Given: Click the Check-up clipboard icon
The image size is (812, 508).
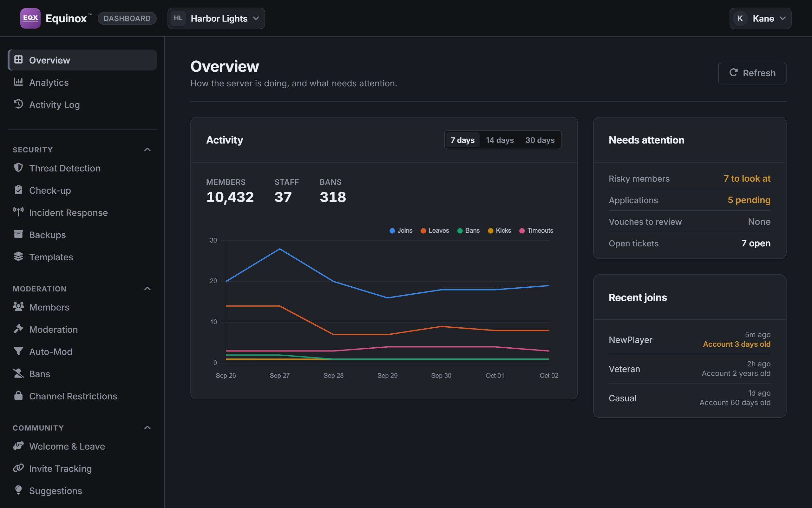Looking at the screenshot, I should [x=18, y=190].
